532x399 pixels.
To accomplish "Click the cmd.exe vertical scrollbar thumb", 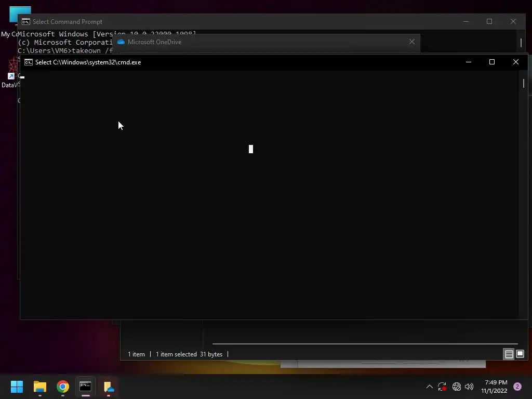I will (524, 83).
